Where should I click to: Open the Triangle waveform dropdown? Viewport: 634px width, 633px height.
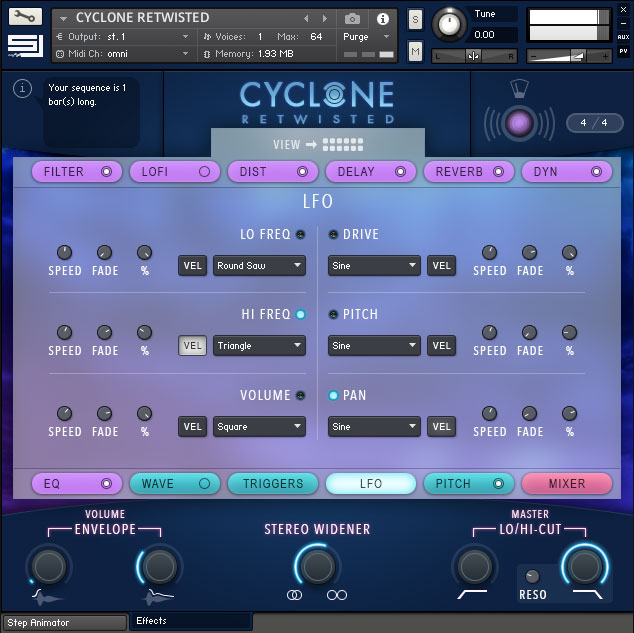[x=259, y=346]
